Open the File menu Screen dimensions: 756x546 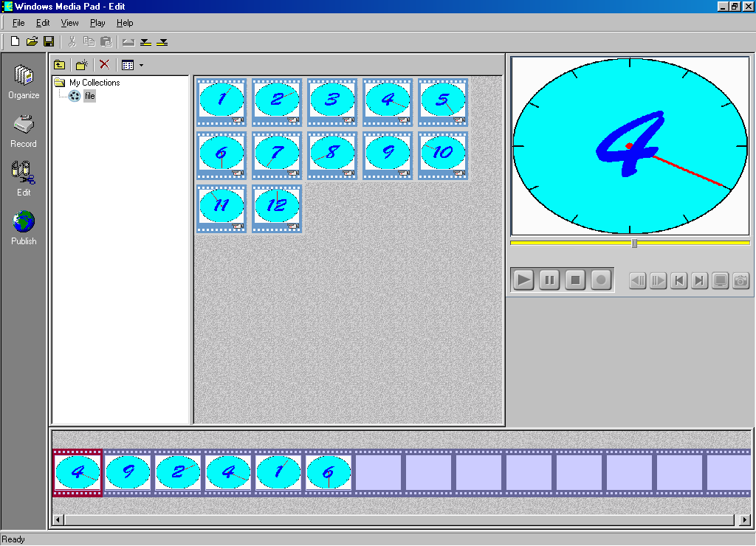(18, 23)
